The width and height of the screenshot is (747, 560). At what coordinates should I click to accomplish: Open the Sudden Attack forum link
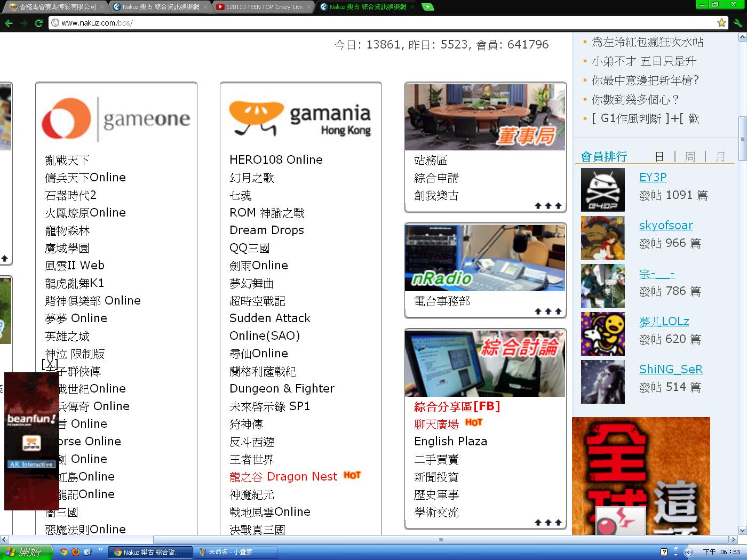(x=269, y=318)
